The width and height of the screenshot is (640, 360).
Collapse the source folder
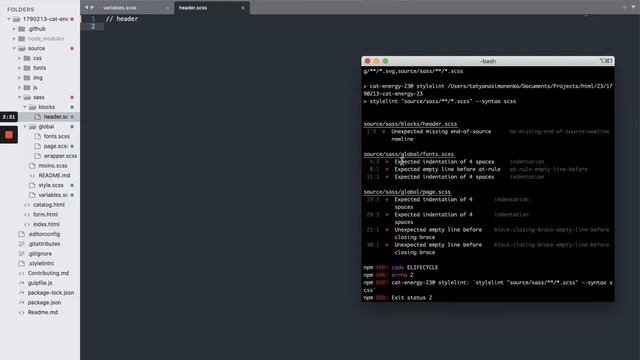(x=14, y=49)
